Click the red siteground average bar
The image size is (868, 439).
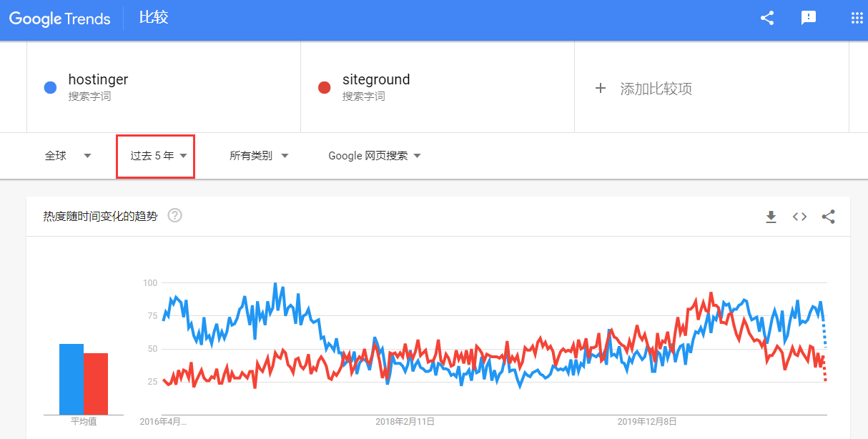[x=96, y=384]
